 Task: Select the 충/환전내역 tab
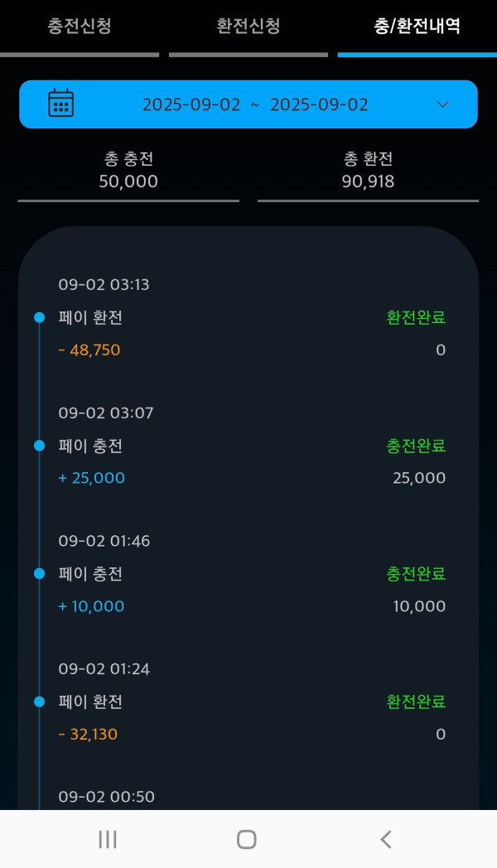tap(417, 27)
